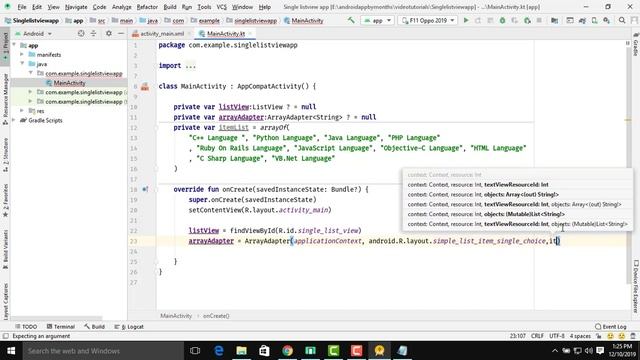
Task: Click the Windows search box on taskbar
Action: [102, 351]
